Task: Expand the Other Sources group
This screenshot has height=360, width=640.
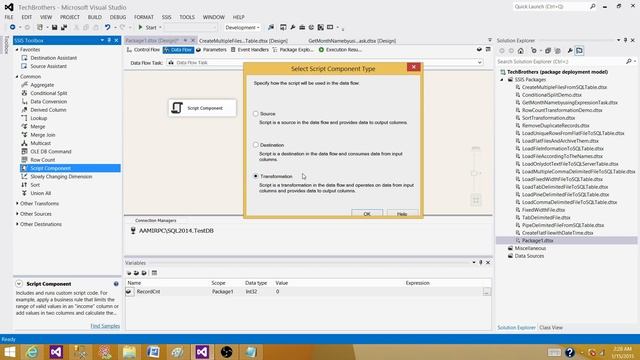Action: click(x=17, y=213)
